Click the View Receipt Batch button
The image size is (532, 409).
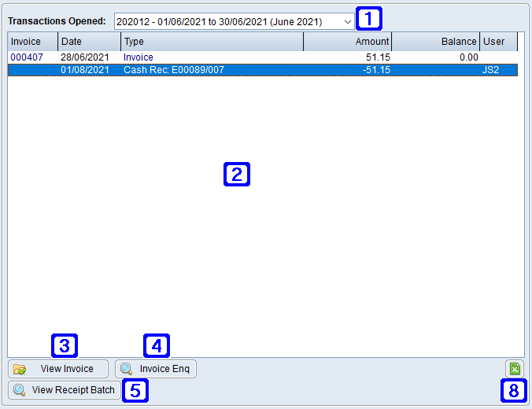pyautogui.click(x=65, y=390)
